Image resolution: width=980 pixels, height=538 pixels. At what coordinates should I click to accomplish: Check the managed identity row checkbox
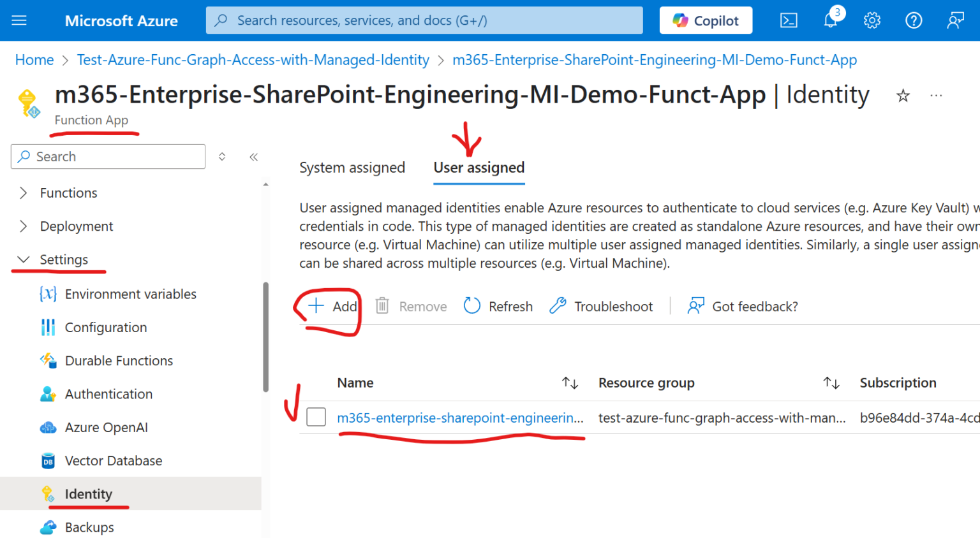pos(316,414)
